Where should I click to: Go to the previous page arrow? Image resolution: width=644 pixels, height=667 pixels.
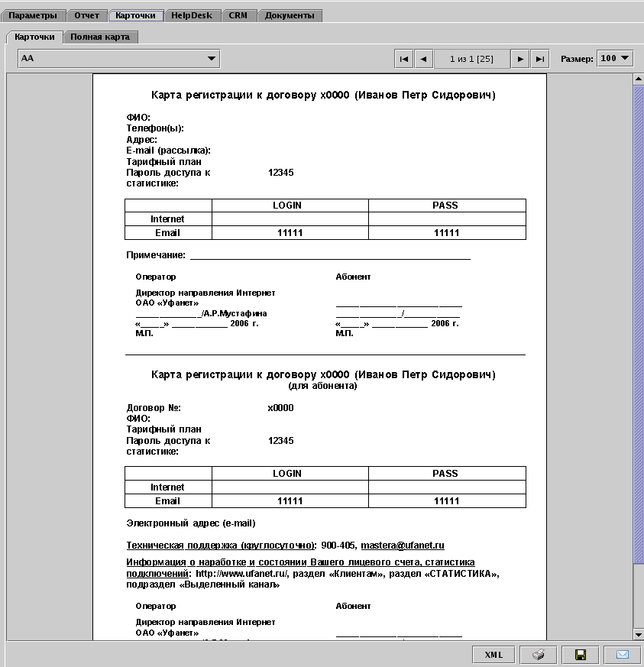pyautogui.click(x=423, y=58)
